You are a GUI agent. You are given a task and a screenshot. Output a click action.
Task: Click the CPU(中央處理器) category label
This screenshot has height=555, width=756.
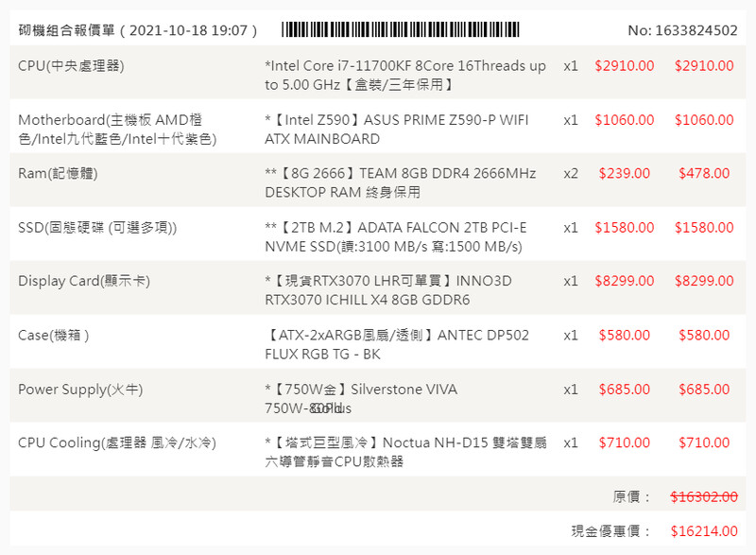71,66
